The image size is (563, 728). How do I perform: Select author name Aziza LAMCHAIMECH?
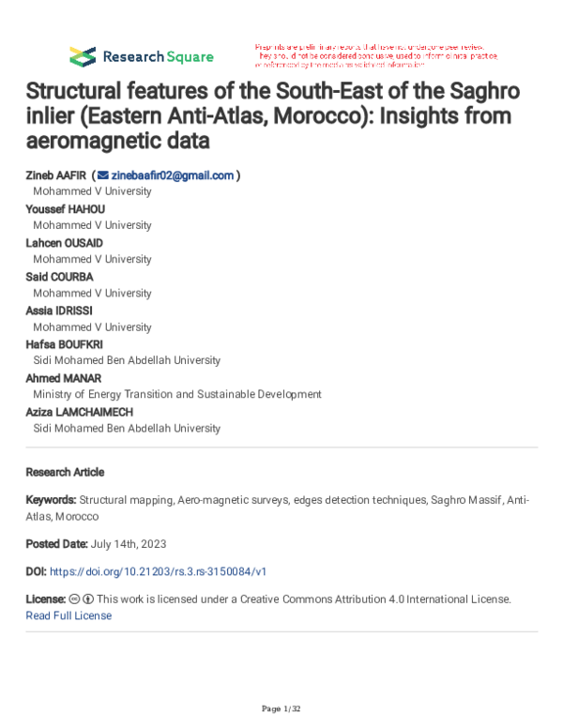(80, 412)
